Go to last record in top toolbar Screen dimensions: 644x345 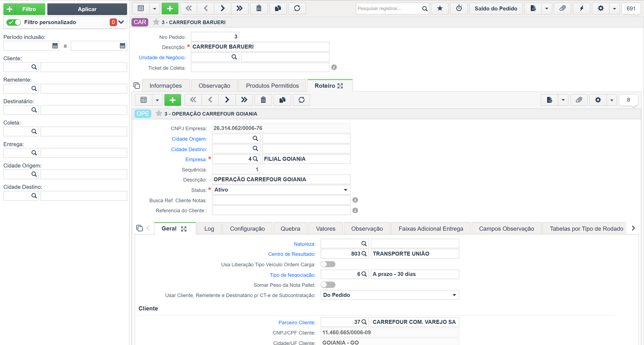pyautogui.click(x=239, y=9)
